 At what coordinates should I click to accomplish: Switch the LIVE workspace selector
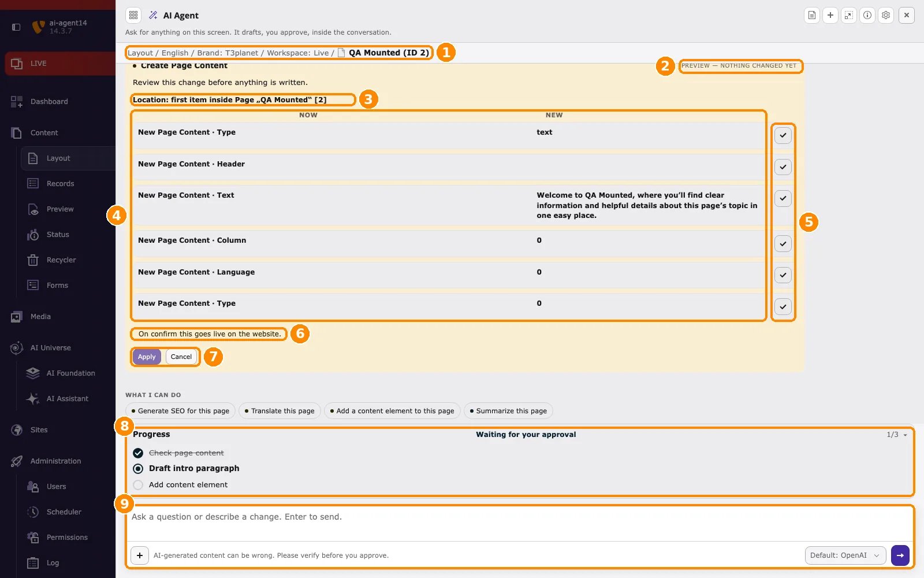pyautogui.click(x=61, y=63)
